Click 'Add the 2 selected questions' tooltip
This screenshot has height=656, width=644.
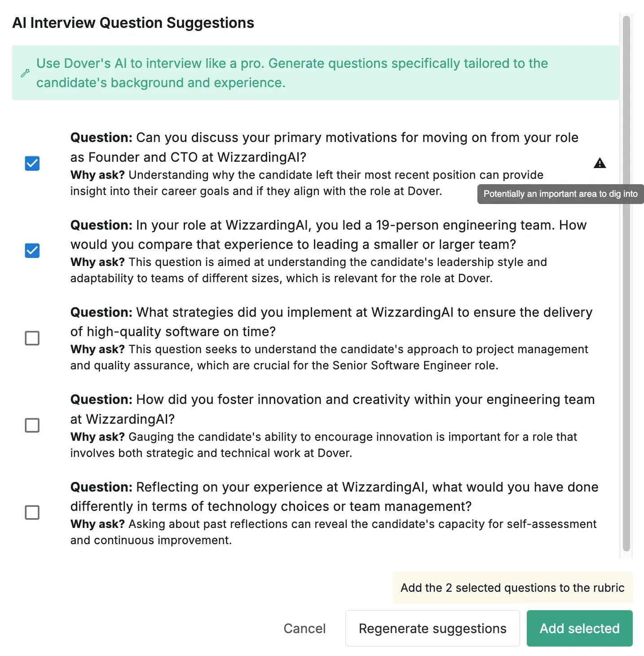512,588
